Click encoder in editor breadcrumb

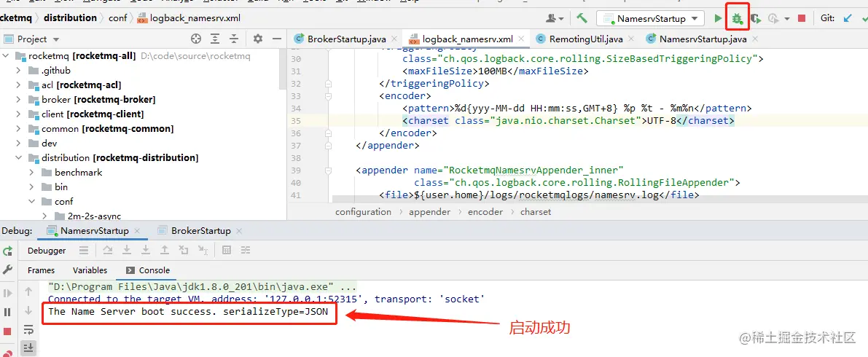point(485,211)
